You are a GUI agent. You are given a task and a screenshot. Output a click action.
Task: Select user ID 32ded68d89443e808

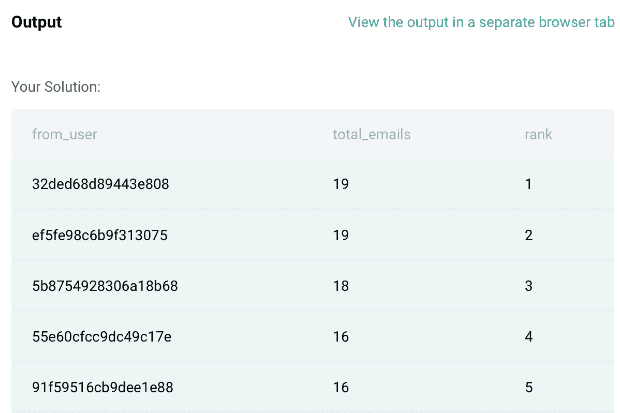coord(100,184)
